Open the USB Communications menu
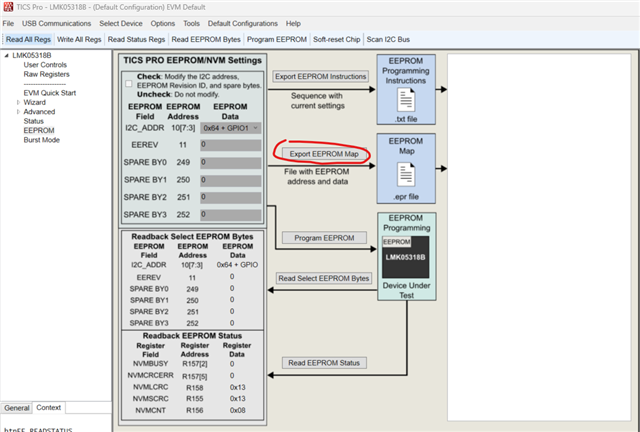640x432 pixels. [x=56, y=23]
